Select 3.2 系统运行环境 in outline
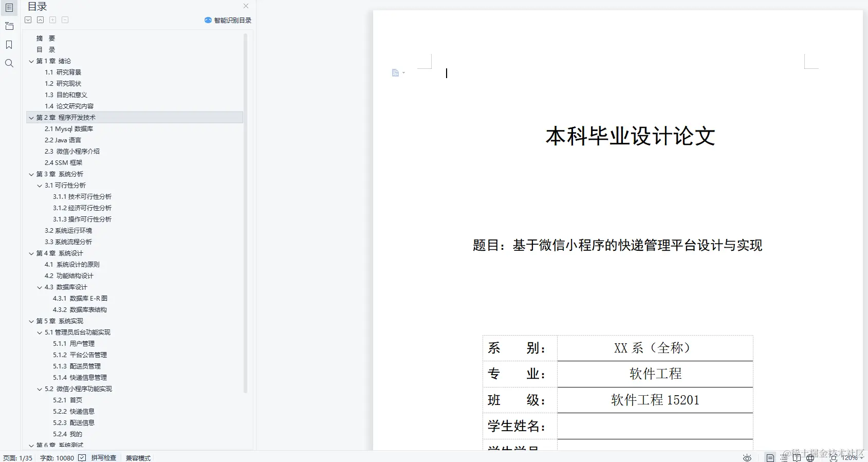 pyautogui.click(x=68, y=231)
